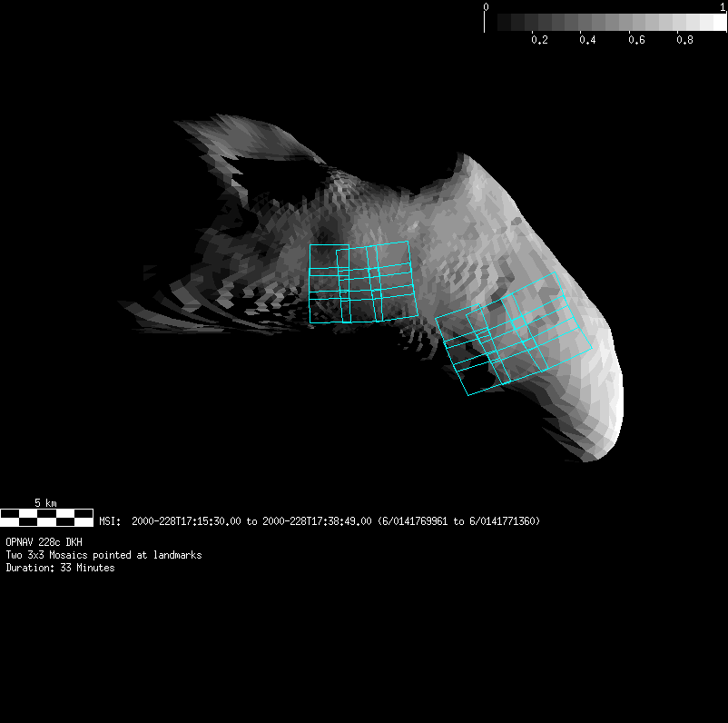Click the 'Duration: 33 Minutes' text

coord(60,568)
